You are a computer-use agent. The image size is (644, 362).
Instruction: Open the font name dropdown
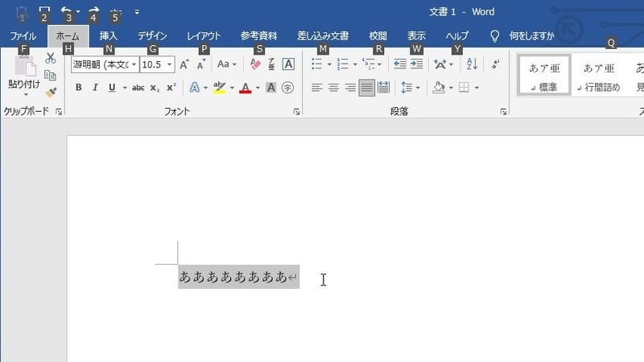134,64
